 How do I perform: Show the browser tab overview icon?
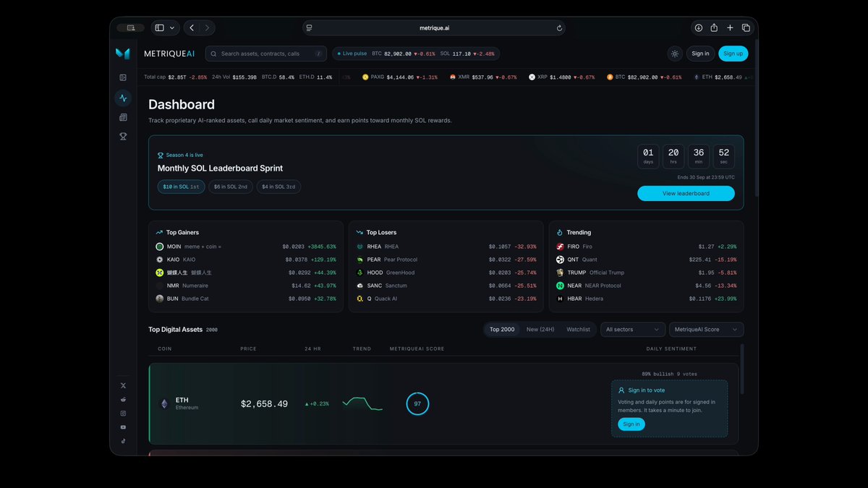tap(746, 27)
